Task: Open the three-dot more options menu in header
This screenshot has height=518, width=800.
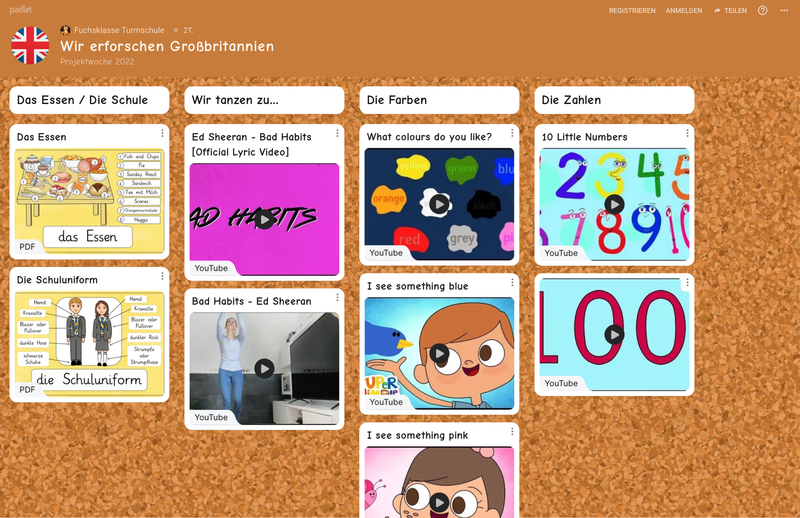Action: coord(784,10)
